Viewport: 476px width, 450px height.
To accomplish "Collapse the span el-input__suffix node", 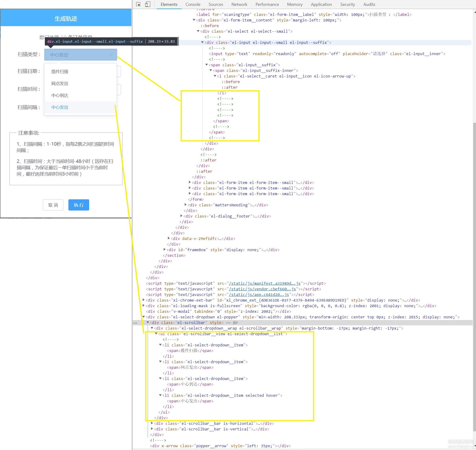I will pyautogui.click(x=207, y=65).
